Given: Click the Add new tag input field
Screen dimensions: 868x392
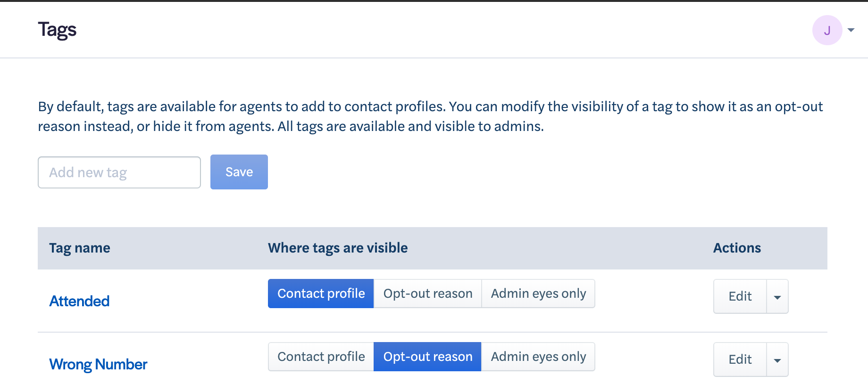Looking at the screenshot, I should tap(119, 172).
